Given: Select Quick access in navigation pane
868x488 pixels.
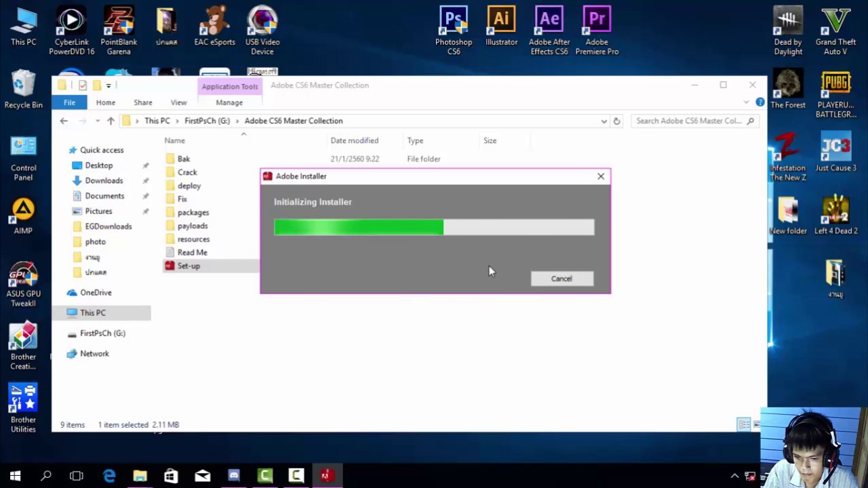Looking at the screenshot, I should 102,150.
